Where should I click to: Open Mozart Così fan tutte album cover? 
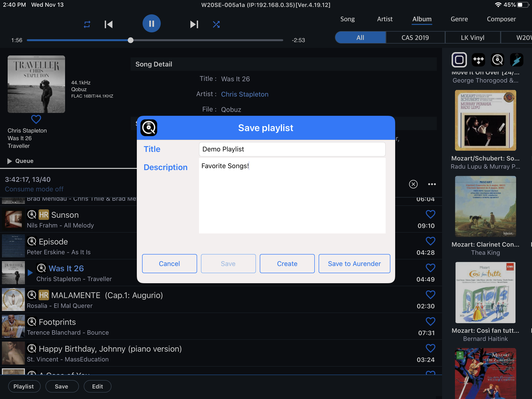(485, 293)
